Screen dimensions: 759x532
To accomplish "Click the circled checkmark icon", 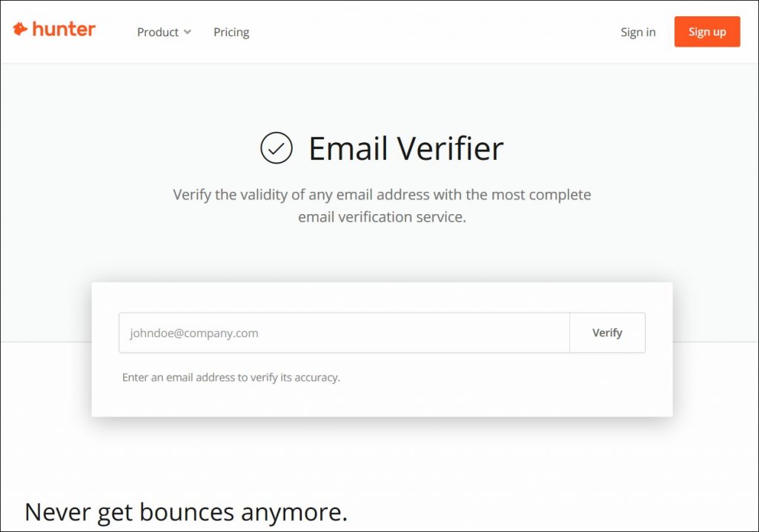I will pyautogui.click(x=276, y=147).
